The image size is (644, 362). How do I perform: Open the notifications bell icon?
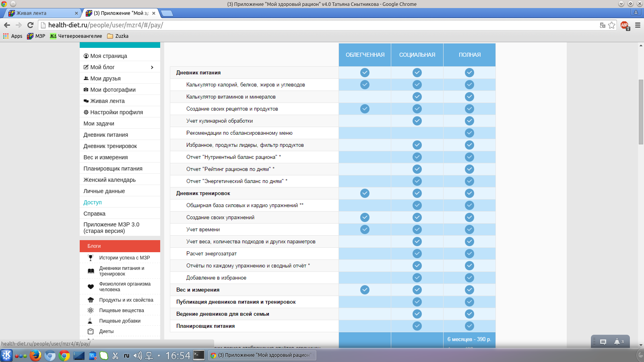(617, 342)
